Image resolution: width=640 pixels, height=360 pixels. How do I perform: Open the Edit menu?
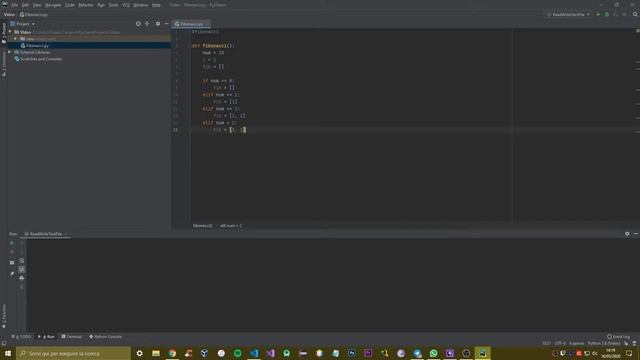[x=25, y=5]
